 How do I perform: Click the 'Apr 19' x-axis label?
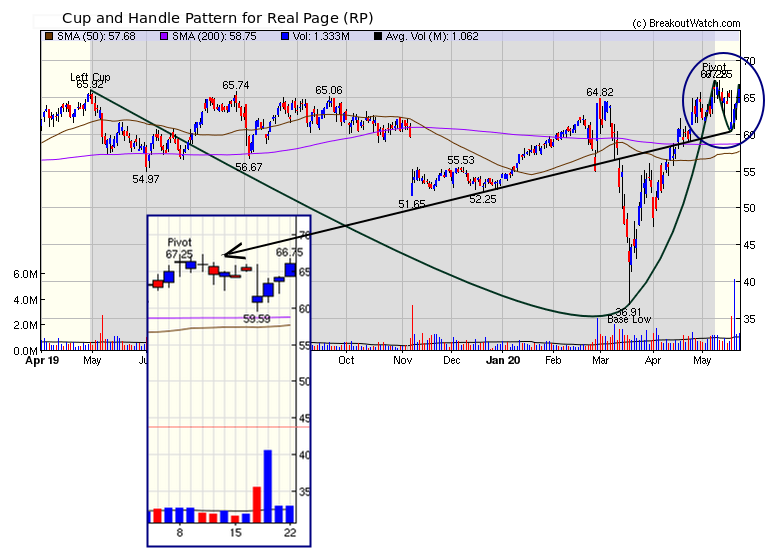[x=42, y=361]
